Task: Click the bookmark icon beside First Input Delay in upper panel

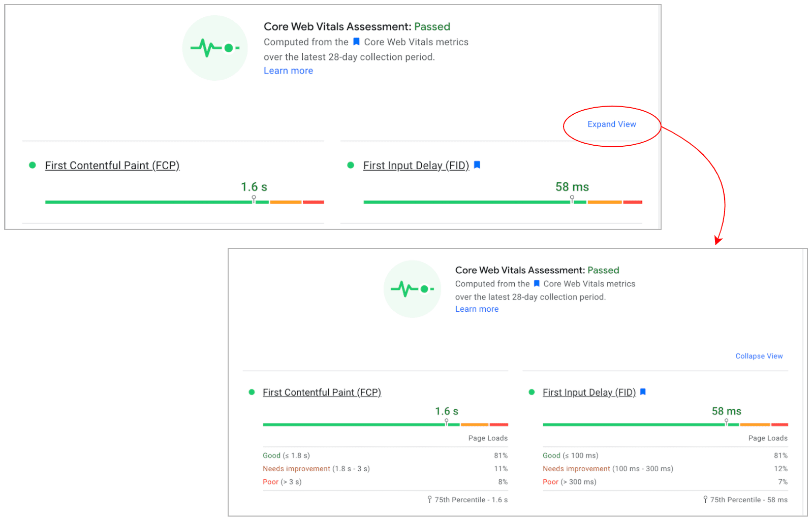Action: coord(477,165)
